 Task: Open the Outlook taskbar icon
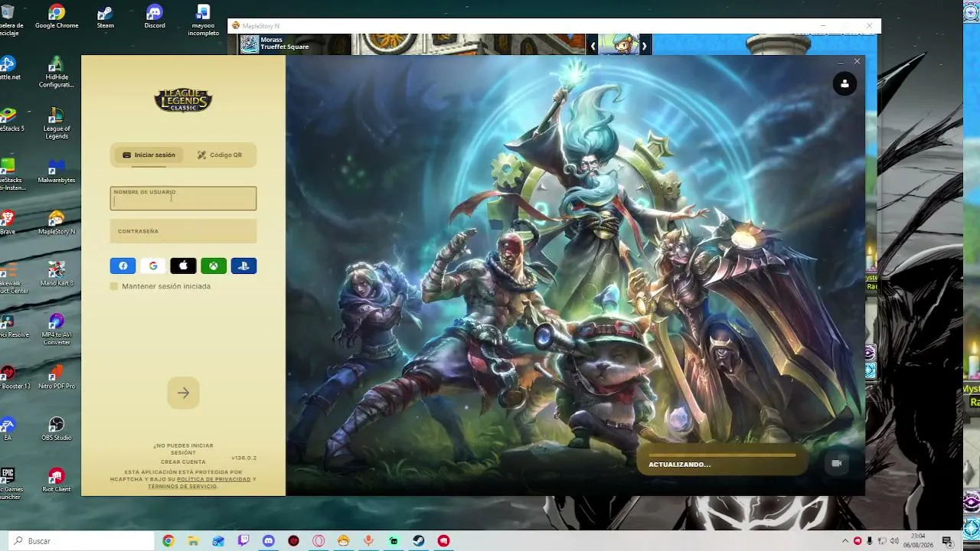[218, 541]
